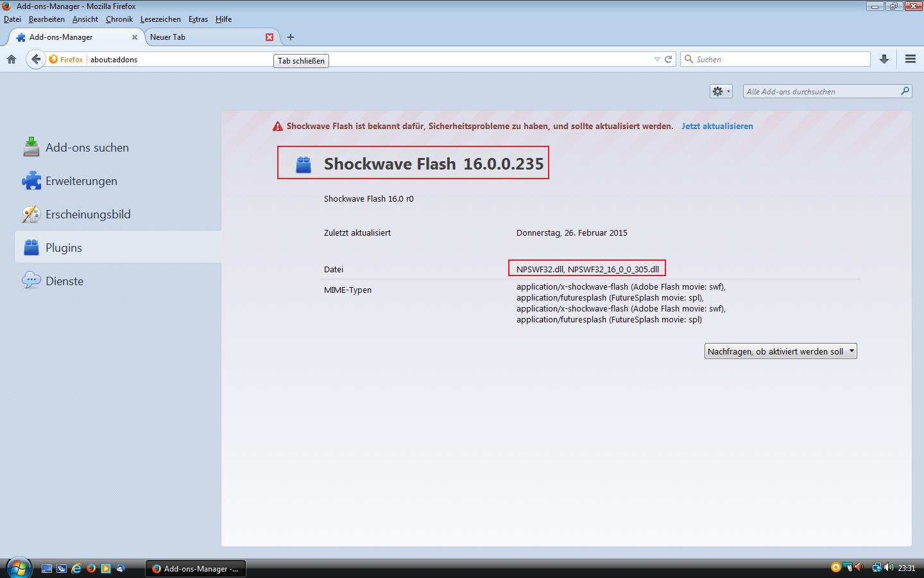Screen dimensions: 924x578
Task: Click the Switch Between Windows quick launch icon
Action: 62,568
